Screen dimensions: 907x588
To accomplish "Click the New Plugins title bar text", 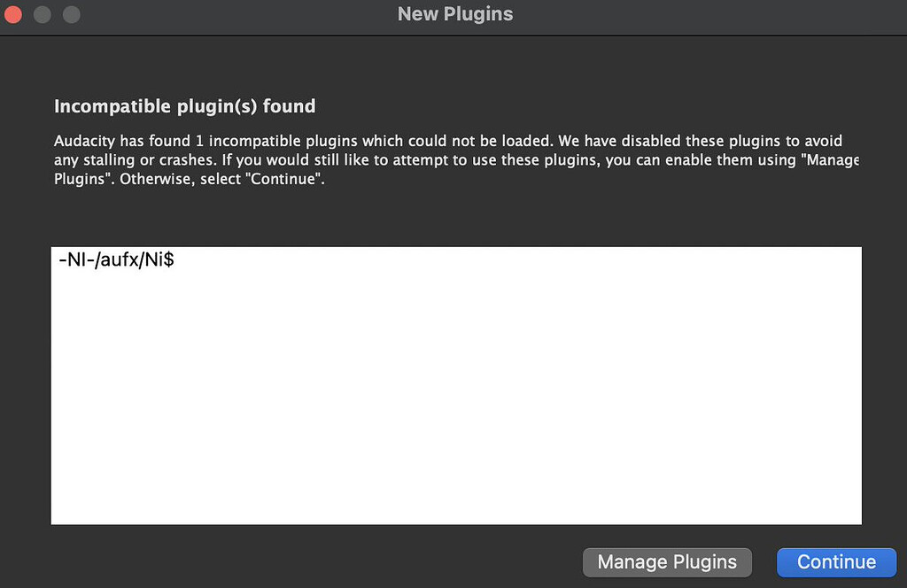I will point(454,13).
